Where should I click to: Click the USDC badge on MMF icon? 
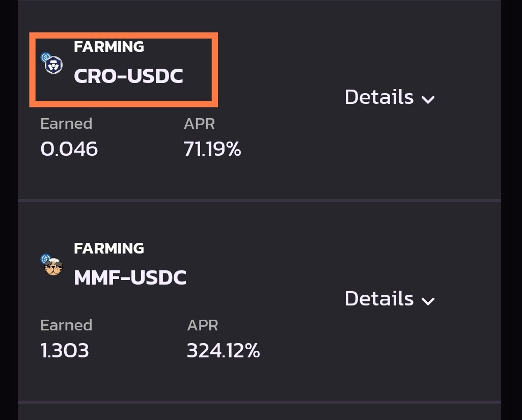tap(46, 259)
